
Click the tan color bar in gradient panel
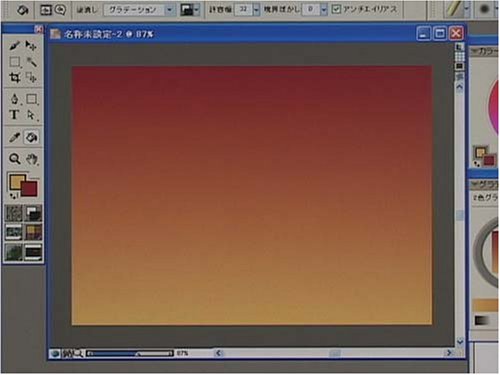tap(486, 305)
